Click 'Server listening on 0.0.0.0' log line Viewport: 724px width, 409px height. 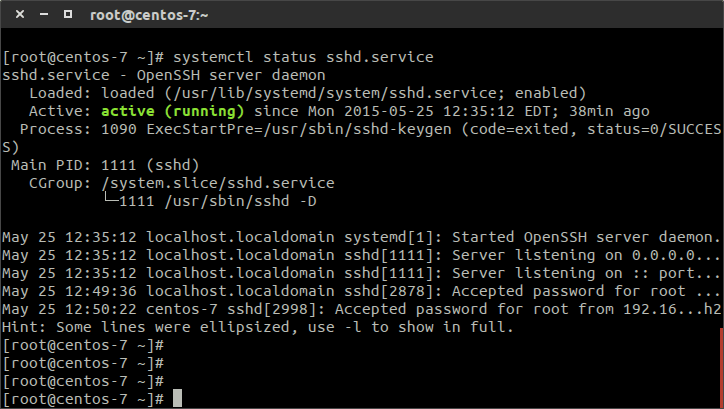[x=361, y=255]
